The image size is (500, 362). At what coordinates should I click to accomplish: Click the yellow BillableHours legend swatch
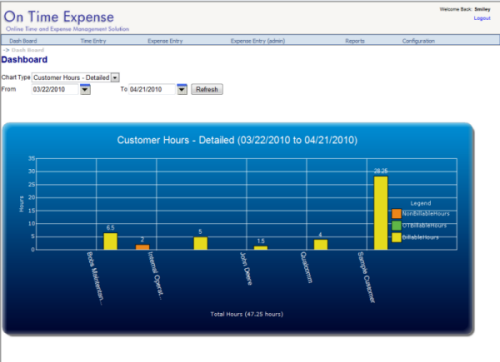pyautogui.click(x=396, y=237)
